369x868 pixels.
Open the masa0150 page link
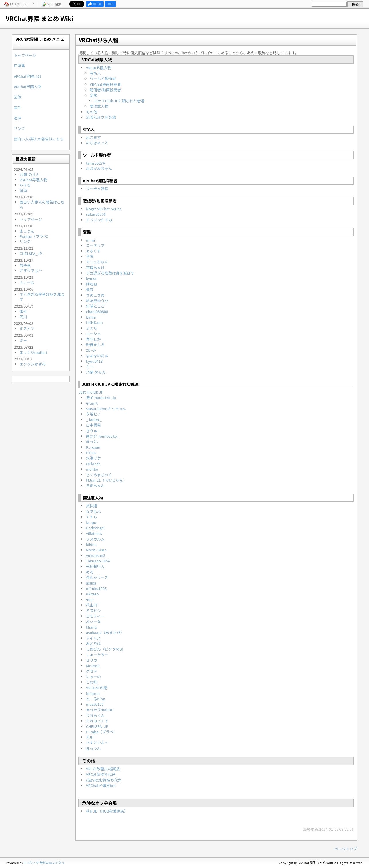(x=95, y=705)
